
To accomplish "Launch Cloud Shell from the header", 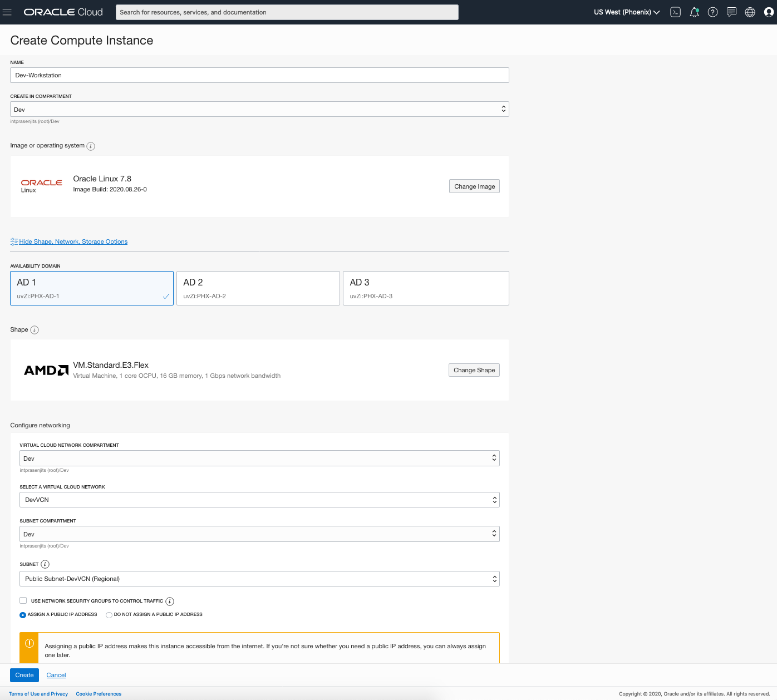I will [675, 12].
